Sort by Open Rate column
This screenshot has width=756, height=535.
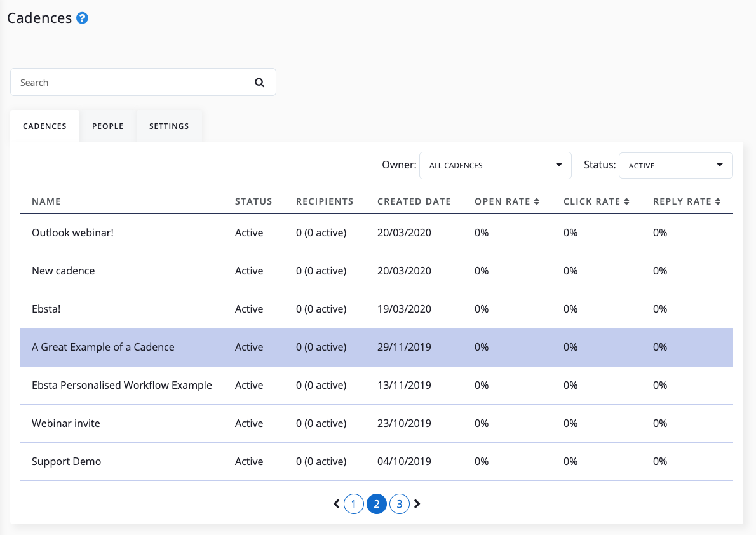[x=506, y=201]
